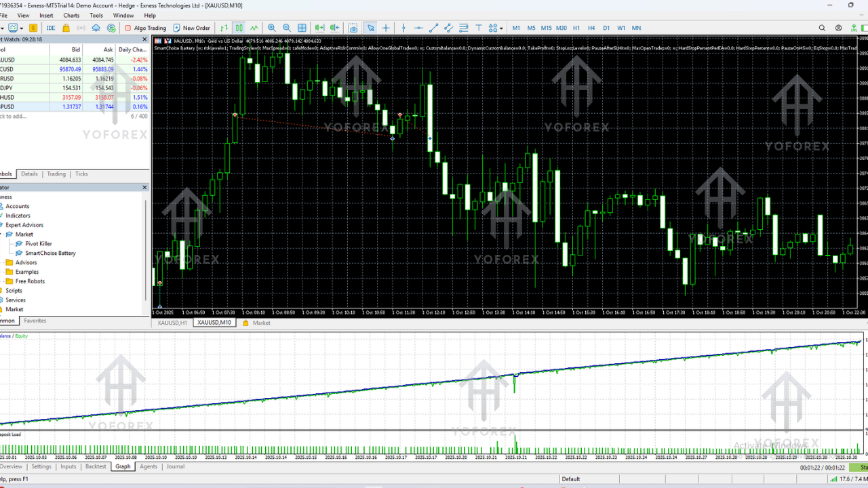Image resolution: width=868 pixels, height=488 pixels.
Task: Open the objects shapes dropdown arrow
Action: click(501, 28)
